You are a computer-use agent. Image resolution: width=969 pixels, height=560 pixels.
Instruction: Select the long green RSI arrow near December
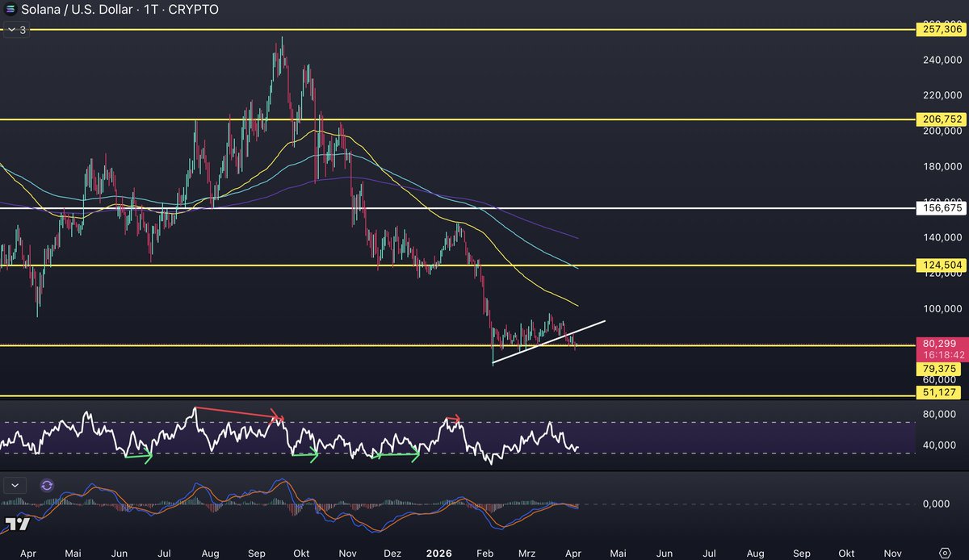point(396,455)
